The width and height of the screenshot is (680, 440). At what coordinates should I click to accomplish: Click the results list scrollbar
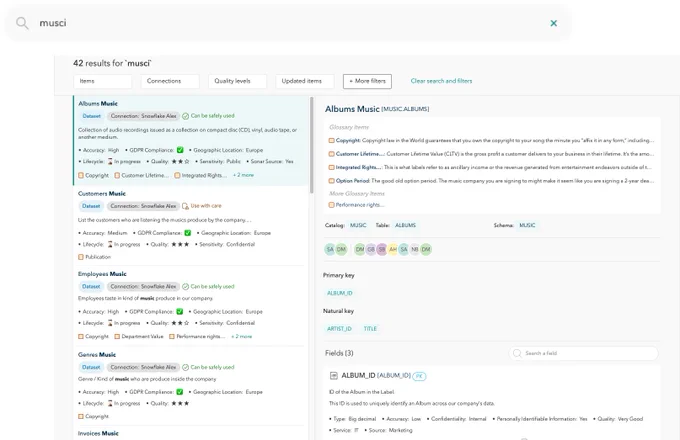[x=311, y=145]
